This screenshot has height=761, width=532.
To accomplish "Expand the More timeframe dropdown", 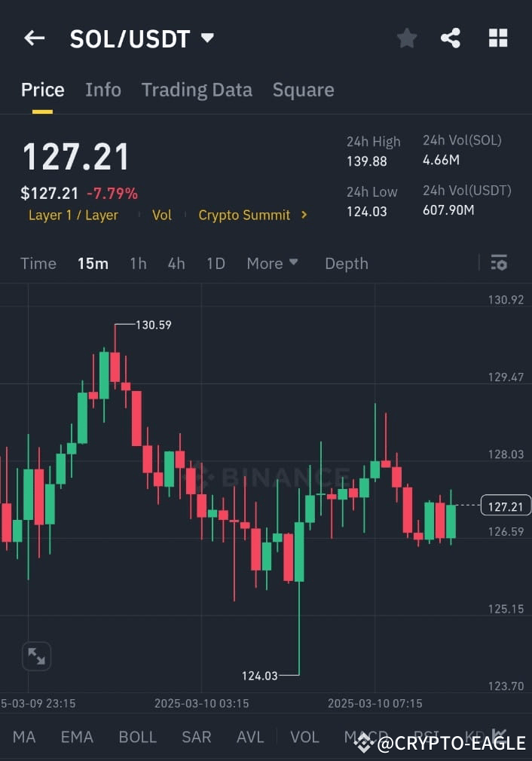I will coord(272,263).
